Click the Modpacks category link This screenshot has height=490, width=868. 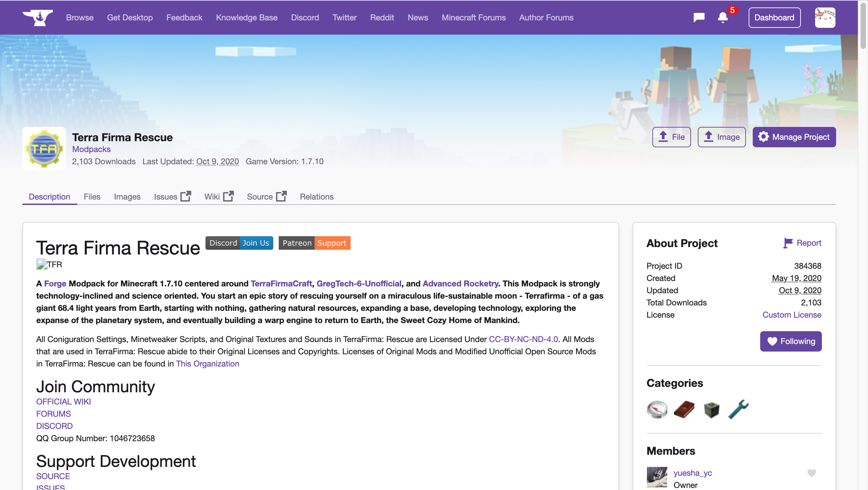click(91, 149)
